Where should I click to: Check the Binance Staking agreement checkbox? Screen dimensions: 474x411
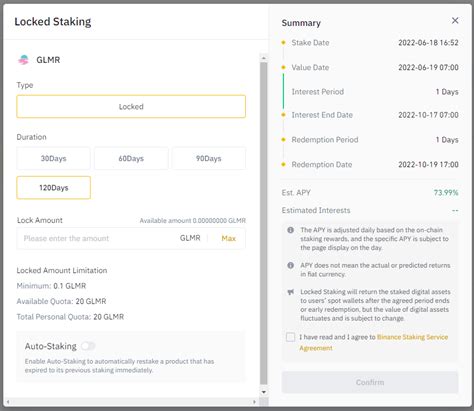click(290, 337)
